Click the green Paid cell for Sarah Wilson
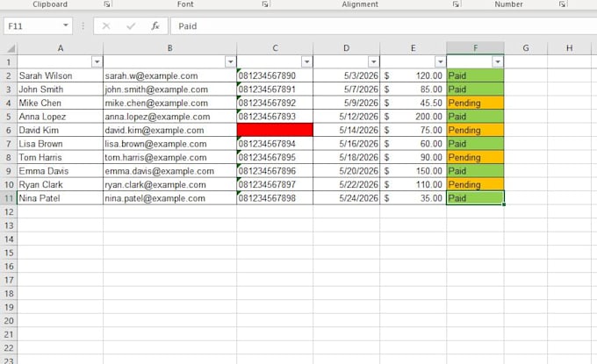The width and height of the screenshot is (597, 364). (x=475, y=75)
